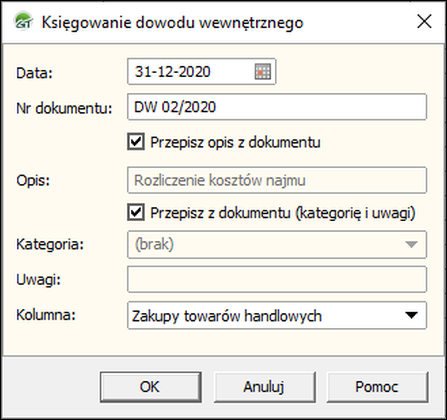Click the Przepisz opis z dokumentu label
The image size is (447, 420).
235,142
